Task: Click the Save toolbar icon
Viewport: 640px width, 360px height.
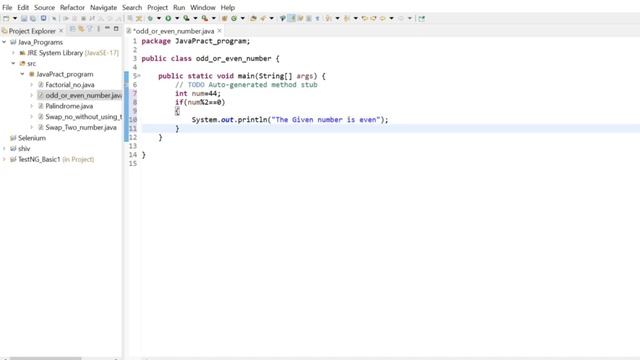Action: coord(24,18)
